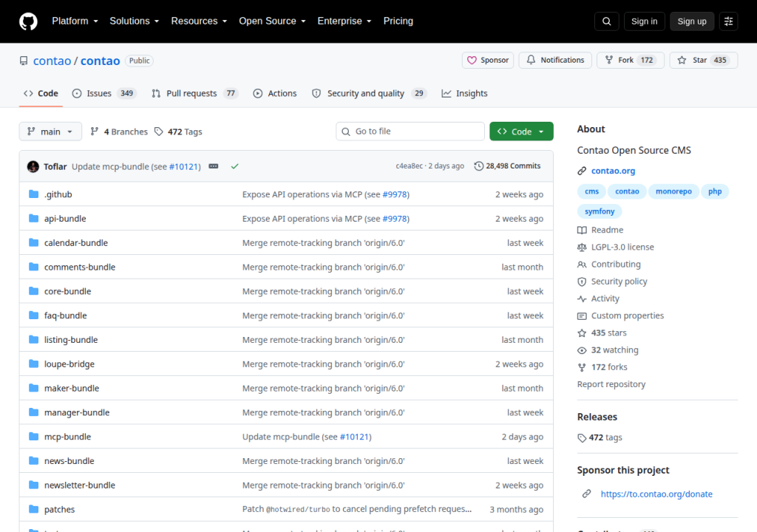Open the Toflar author link
Screen dimensions: 757x532
pyautogui.click(x=55, y=166)
